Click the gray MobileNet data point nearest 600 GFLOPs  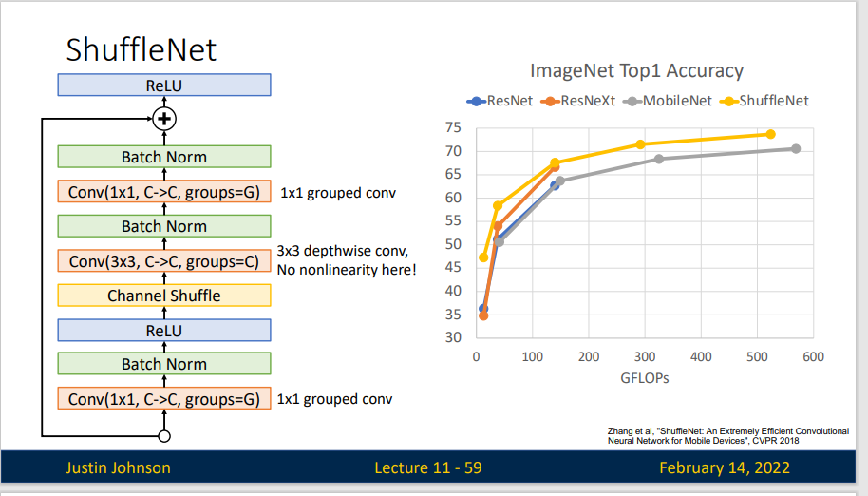click(796, 149)
